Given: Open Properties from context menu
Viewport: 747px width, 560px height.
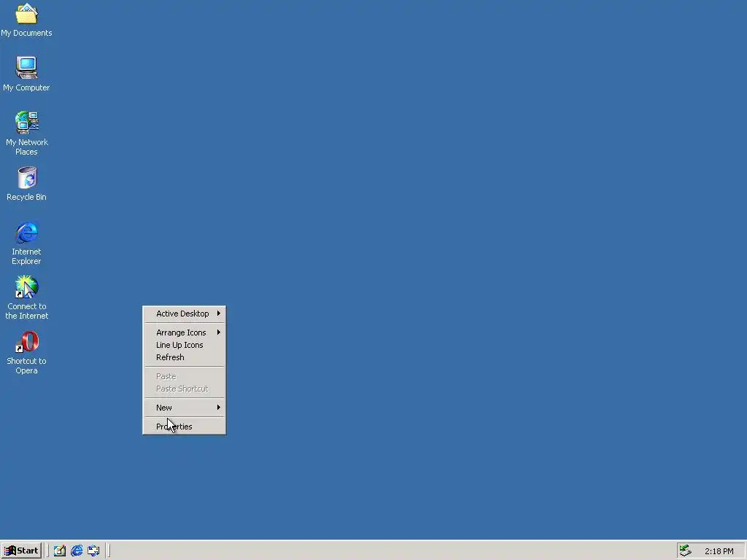Looking at the screenshot, I should tap(185, 426).
